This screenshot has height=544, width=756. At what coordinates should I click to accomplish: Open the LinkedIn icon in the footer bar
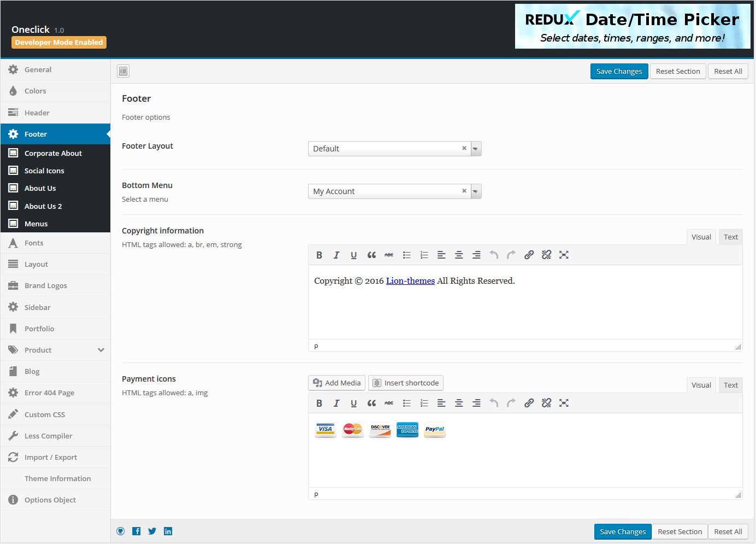(168, 531)
